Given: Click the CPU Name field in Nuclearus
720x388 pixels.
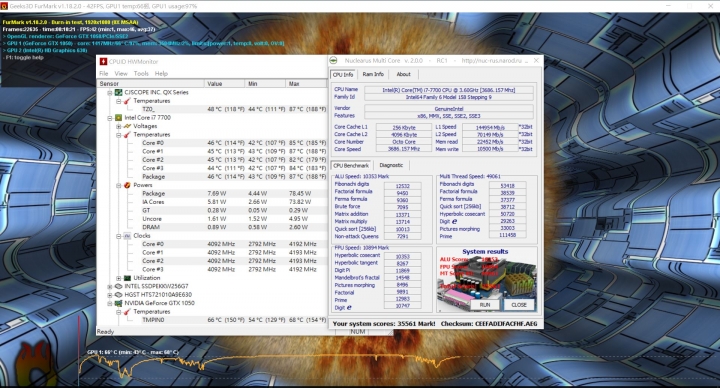Looking at the screenshot, I should click(x=449, y=90).
